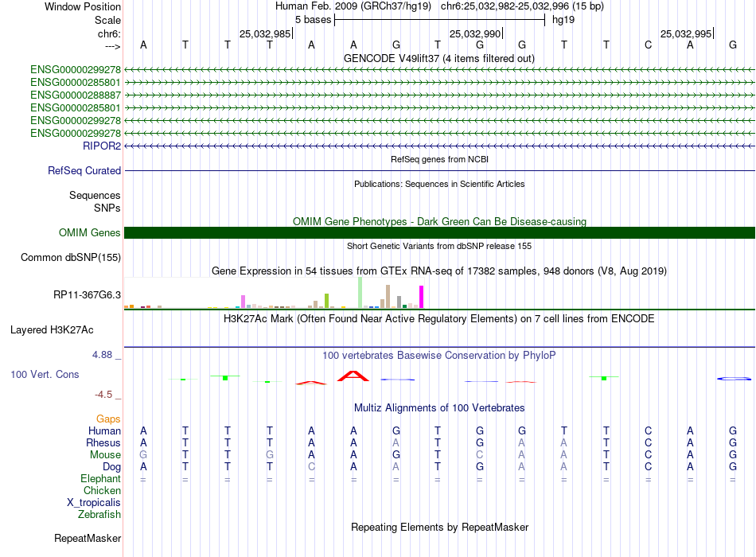The width and height of the screenshot is (756, 557).
Task: Click the RepeatMasker track label
Action: 88,538
